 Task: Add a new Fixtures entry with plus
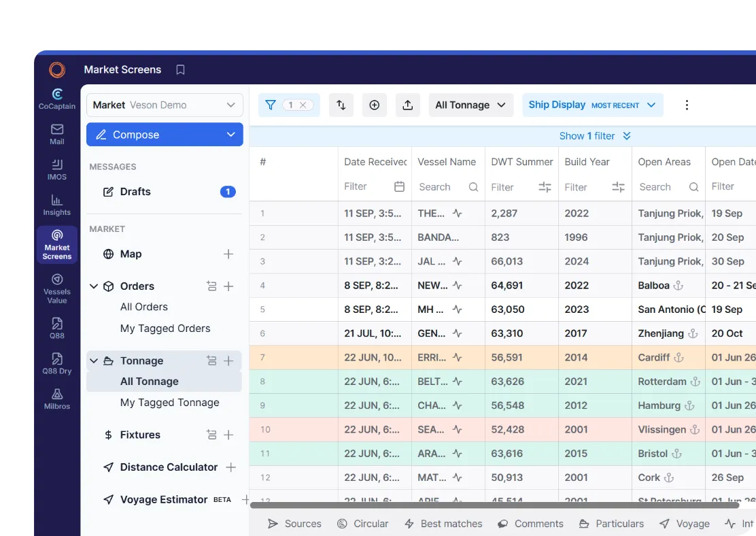pos(228,435)
